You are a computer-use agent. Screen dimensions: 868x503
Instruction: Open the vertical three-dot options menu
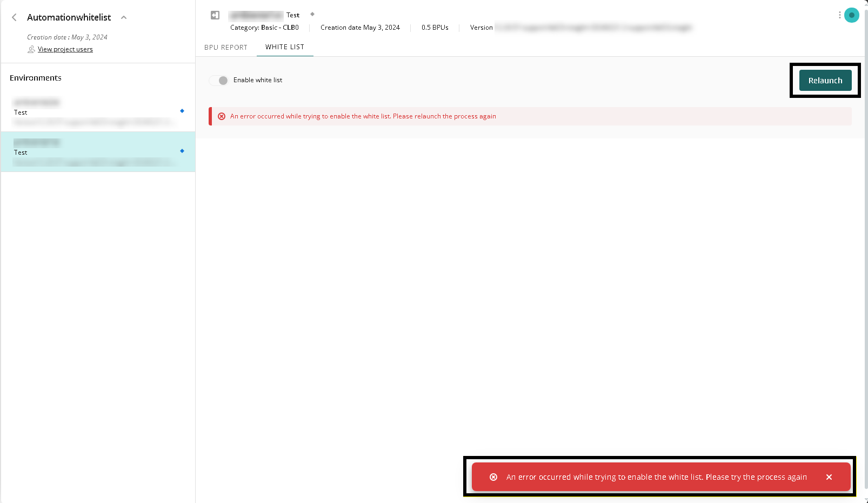tap(839, 15)
